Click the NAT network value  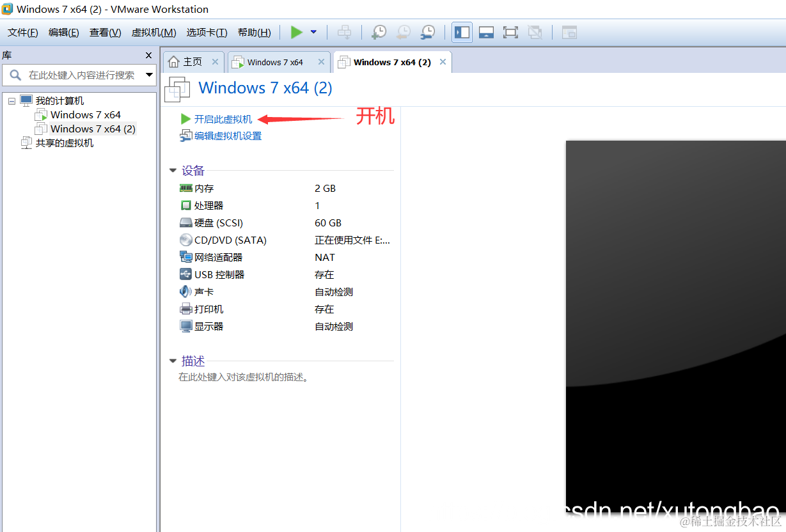click(325, 257)
